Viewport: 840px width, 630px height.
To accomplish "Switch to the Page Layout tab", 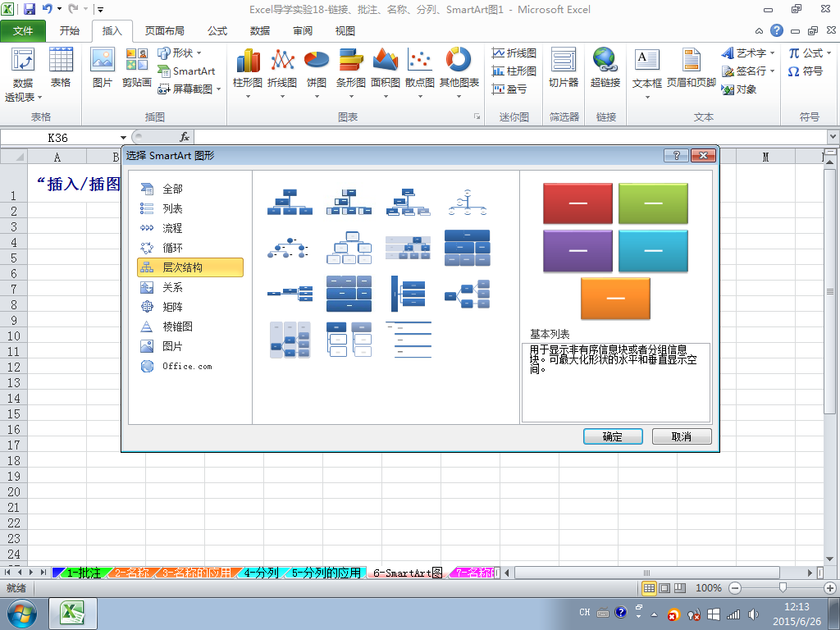I will click(x=164, y=31).
